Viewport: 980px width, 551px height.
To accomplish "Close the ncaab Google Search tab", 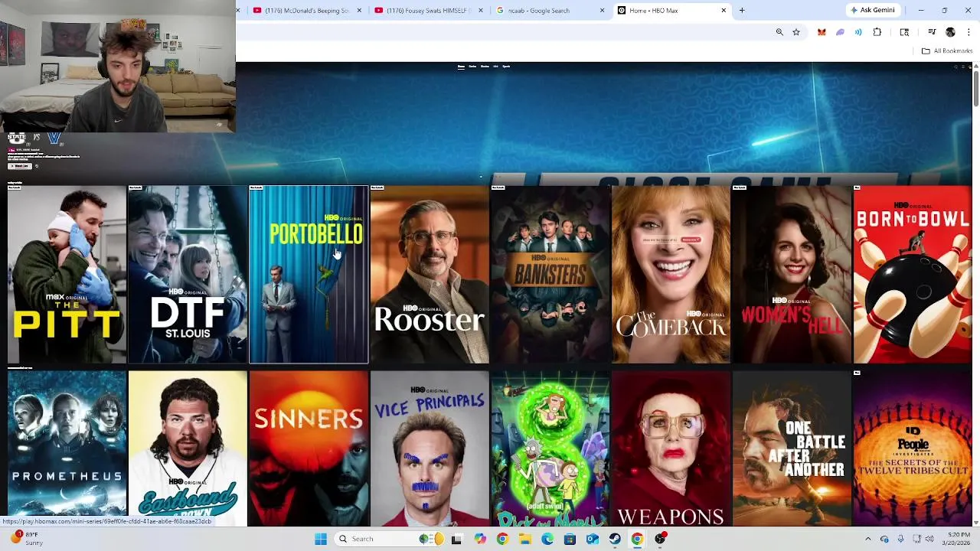I will [x=602, y=11].
